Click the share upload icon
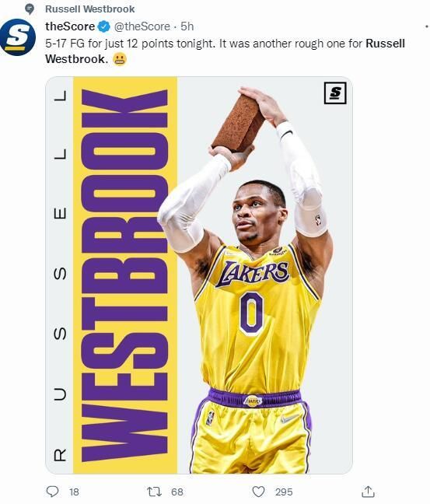This screenshot has width=430, height=504. point(368,492)
